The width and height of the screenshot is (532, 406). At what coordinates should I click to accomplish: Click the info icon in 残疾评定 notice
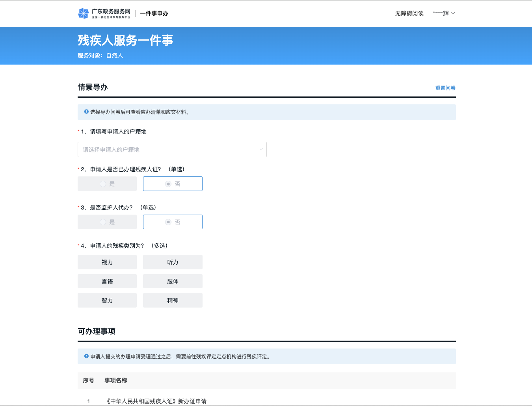86,356
